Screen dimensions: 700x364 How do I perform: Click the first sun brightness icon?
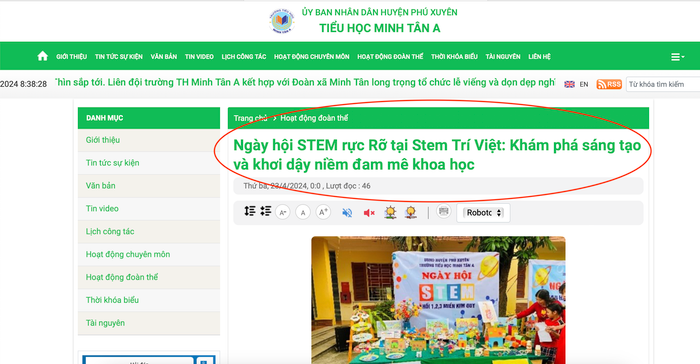pyautogui.click(x=390, y=212)
